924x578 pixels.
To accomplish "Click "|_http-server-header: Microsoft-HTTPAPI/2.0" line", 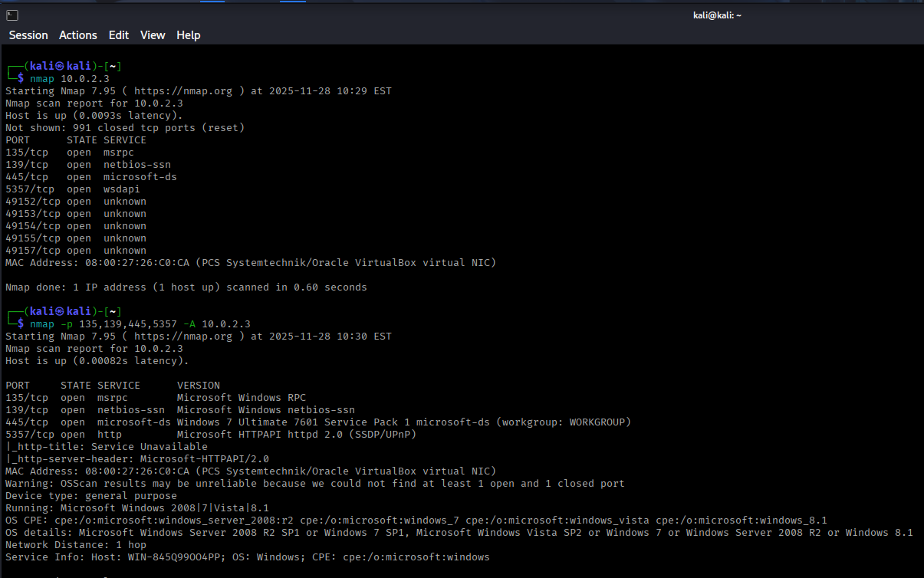I will tap(137, 459).
